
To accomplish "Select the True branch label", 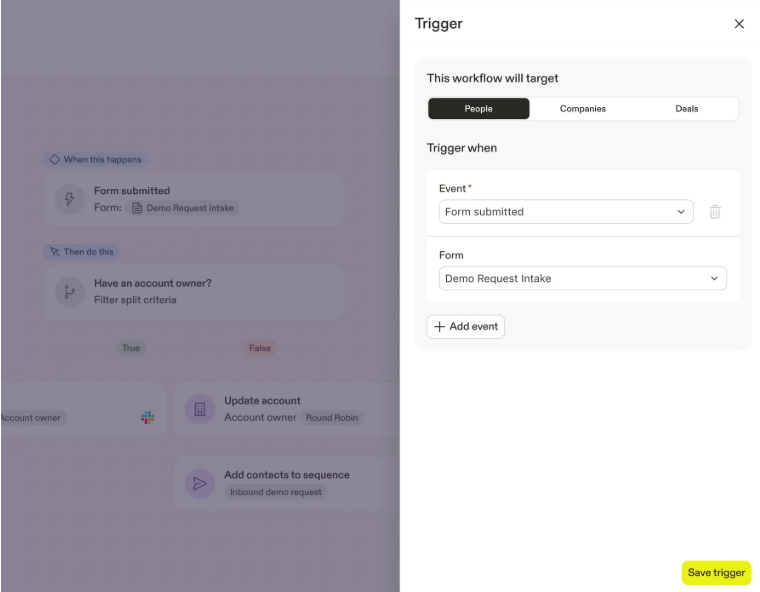I will coord(131,348).
